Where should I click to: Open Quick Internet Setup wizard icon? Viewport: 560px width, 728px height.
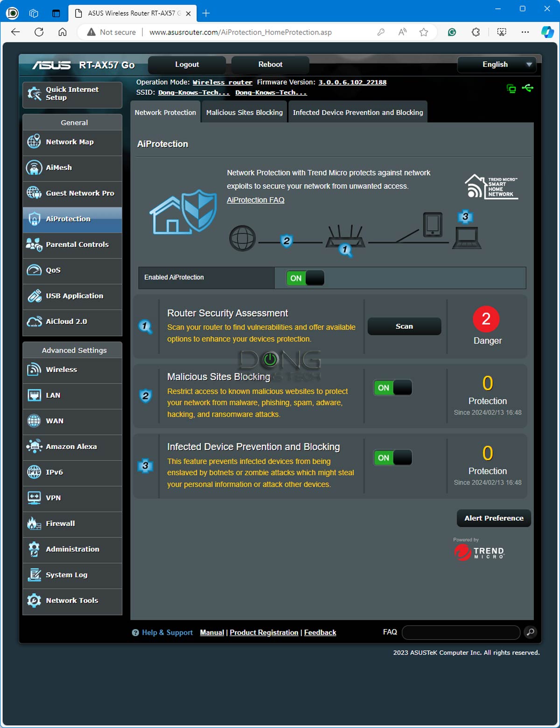coord(34,94)
